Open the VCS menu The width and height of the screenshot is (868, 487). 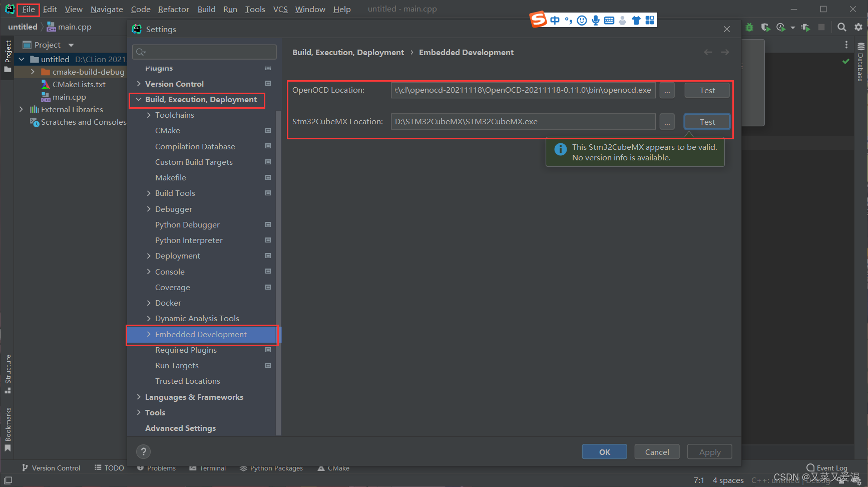click(x=280, y=9)
